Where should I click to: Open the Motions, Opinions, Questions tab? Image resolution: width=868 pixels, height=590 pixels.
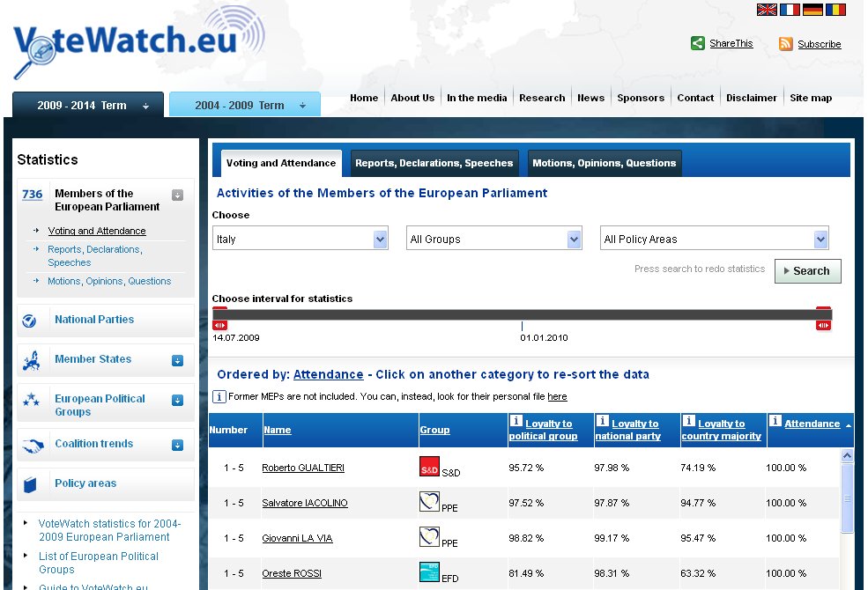pyautogui.click(x=604, y=163)
